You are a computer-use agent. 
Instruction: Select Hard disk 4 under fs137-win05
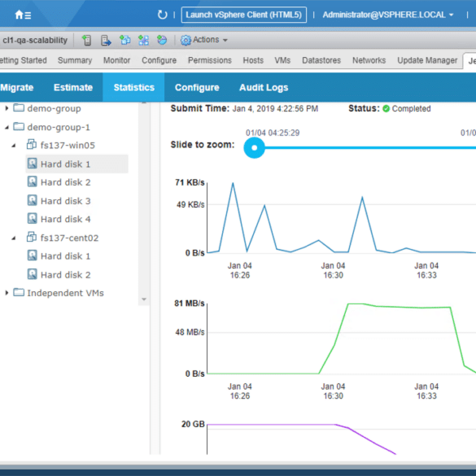coord(66,219)
